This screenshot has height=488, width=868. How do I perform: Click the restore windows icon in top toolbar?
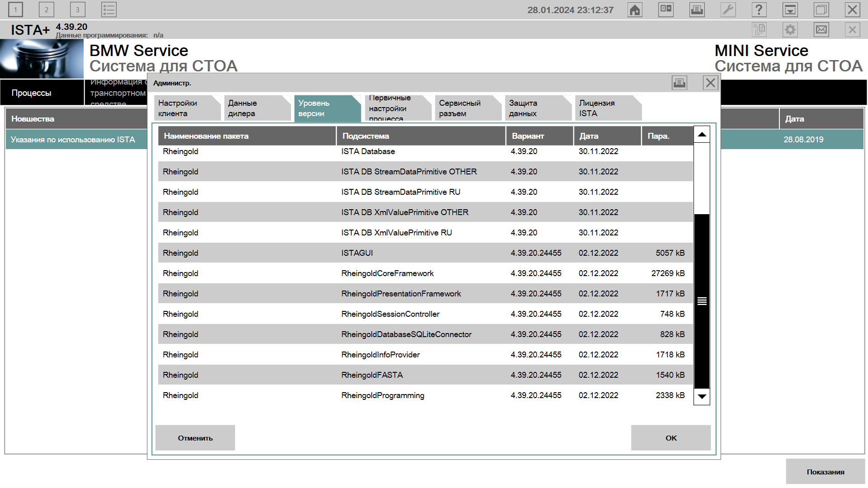pyautogui.click(x=821, y=9)
